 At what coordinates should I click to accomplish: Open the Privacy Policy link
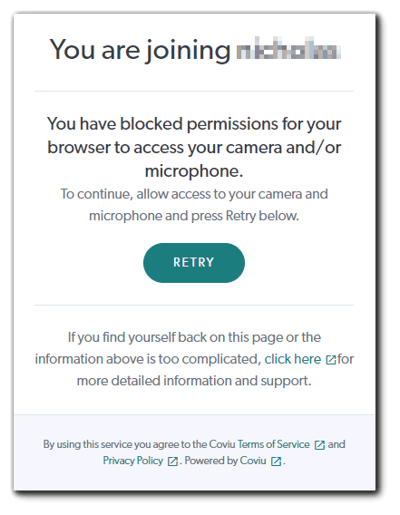pyautogui.click(x=133, y=461)
